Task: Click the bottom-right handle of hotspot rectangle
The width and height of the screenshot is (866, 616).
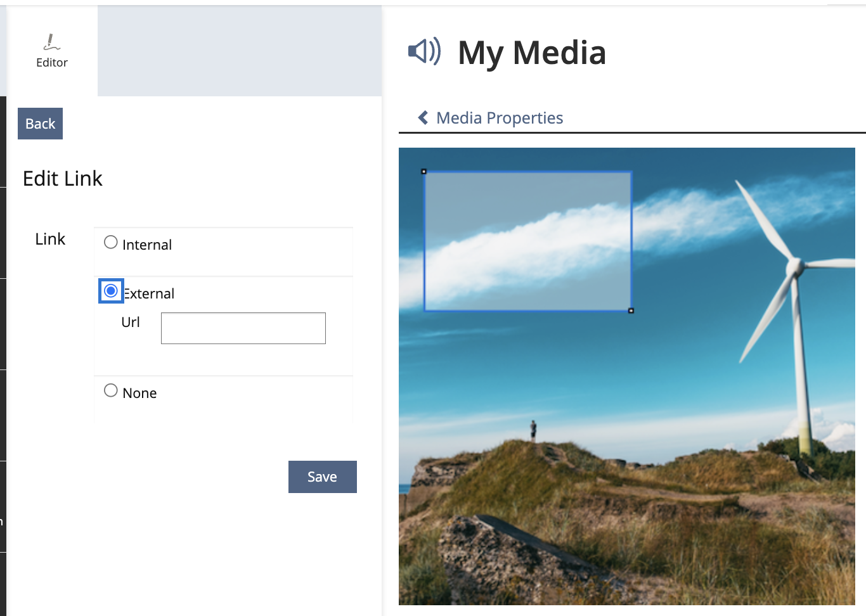Action: coord(631,311)
